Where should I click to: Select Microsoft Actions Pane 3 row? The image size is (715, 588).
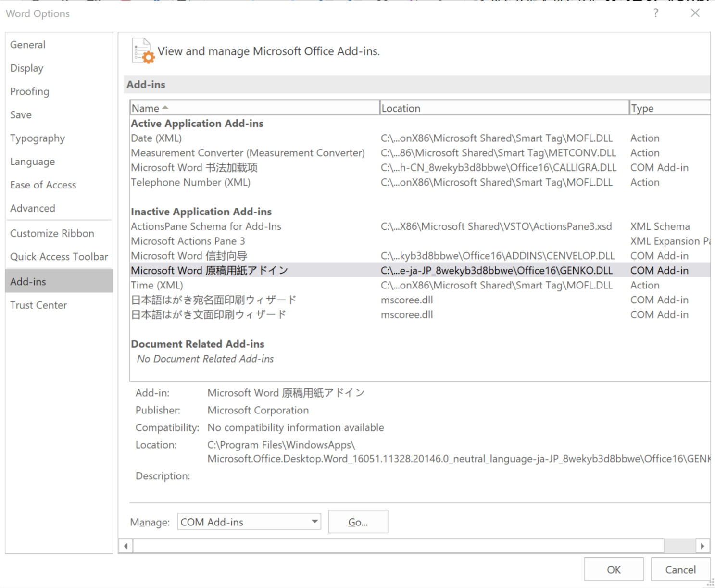click(420, 241)
